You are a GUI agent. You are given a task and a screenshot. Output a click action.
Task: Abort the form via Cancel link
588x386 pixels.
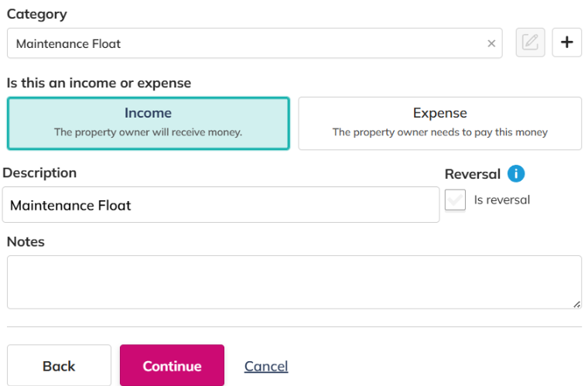tap(266, 366)
